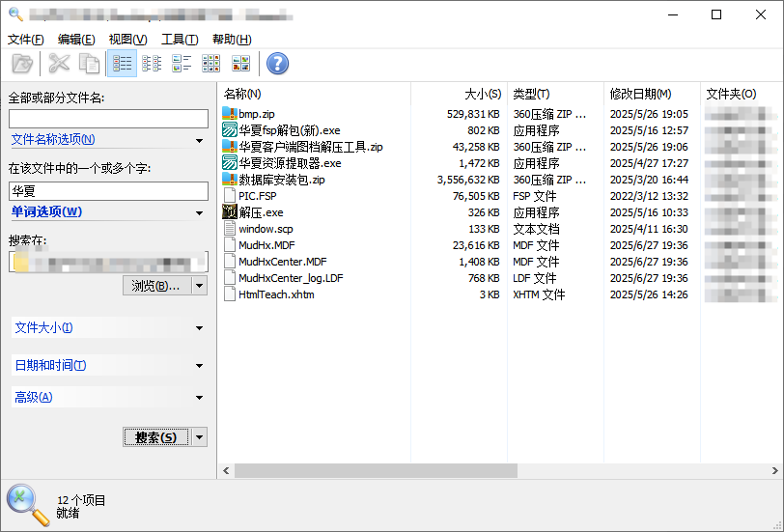Click the 华夏客户端图档解压工具.zip icon
Viewport: 784px width, 532px height.
tap(230, 147)
